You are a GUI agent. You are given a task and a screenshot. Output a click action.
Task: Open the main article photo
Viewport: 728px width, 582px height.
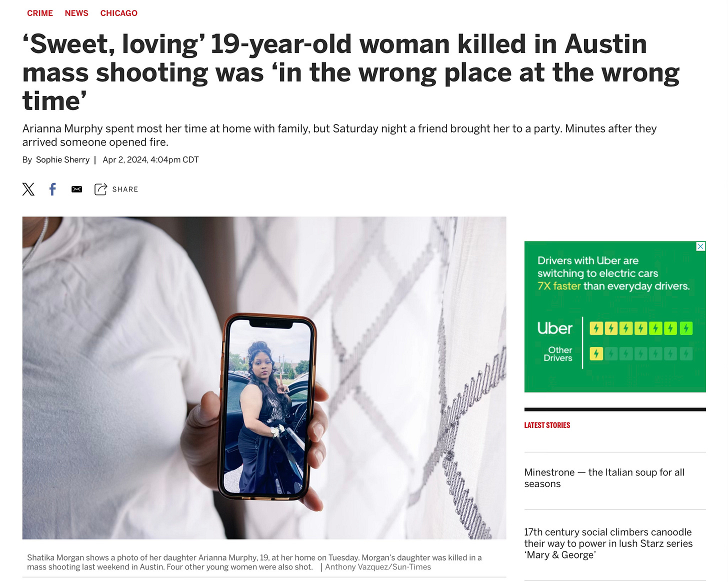coord(264,377)
